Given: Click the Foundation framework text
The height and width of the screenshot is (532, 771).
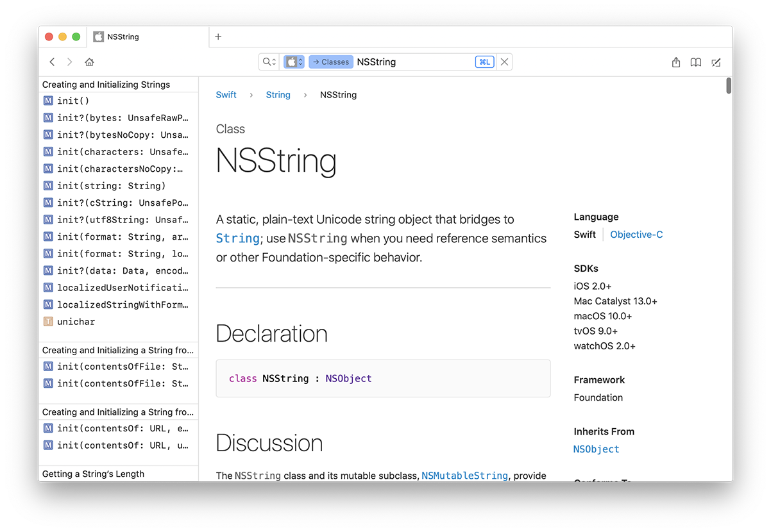Looking at the screenshot, I should [x=598, y=397].
